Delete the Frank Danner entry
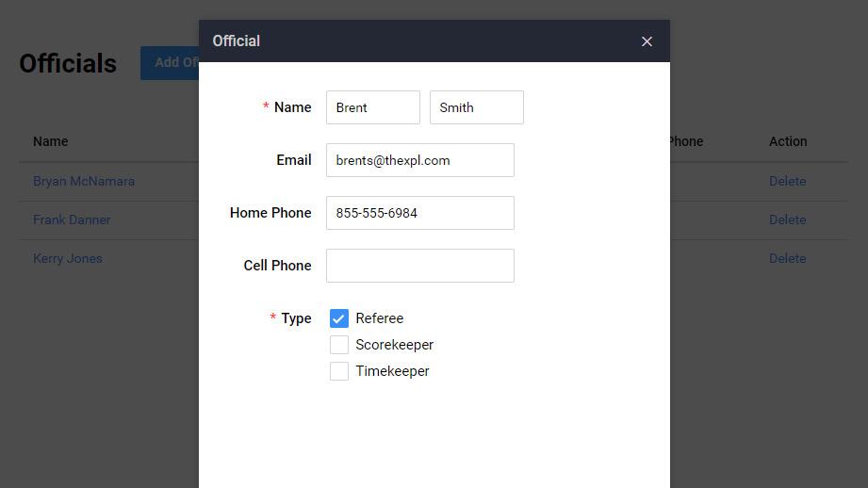Image resolution: width=868 pixels, height=488 pixels. tap(787, 220)
